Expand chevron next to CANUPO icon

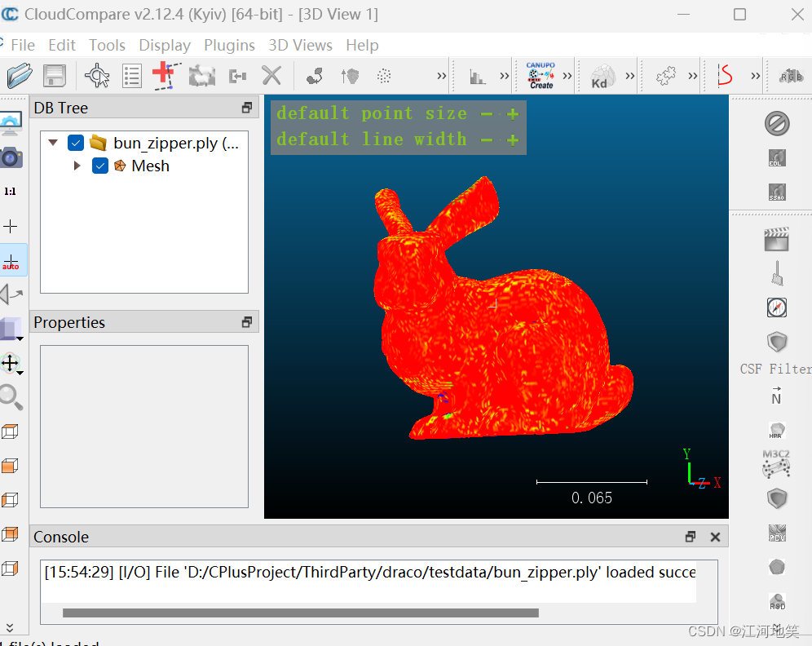click(567, 76)
